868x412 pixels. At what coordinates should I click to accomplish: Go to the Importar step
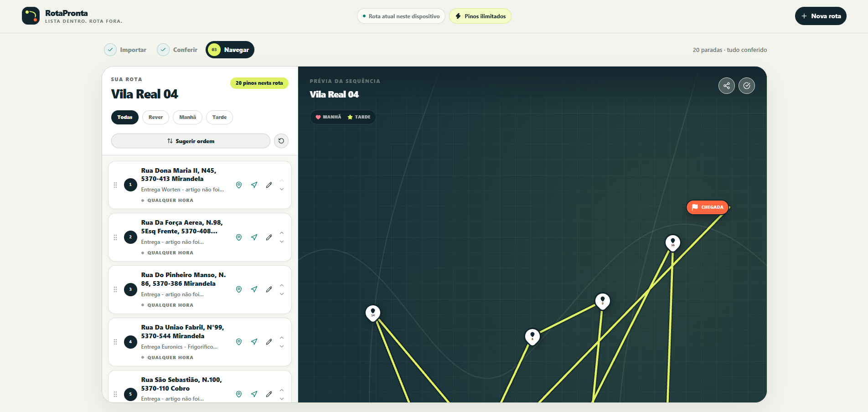pyautogui.click(x=125, y=50)
